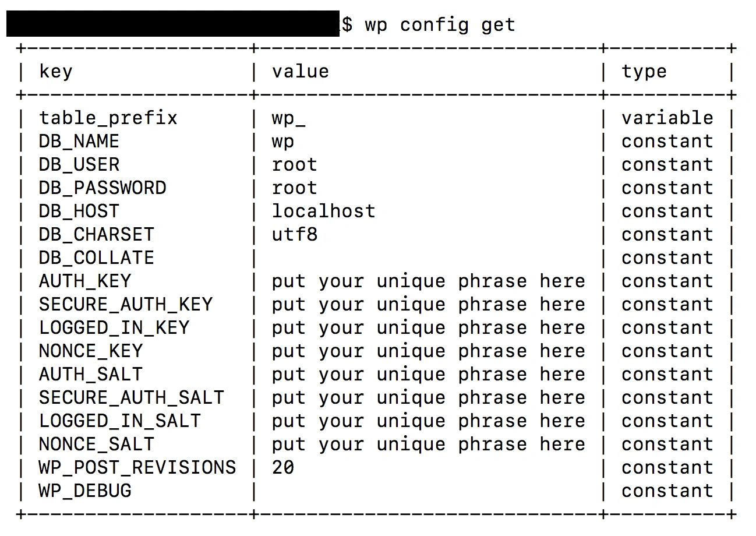Select the SECURE_AUTH_SALT key text

(x=131, y=398)
